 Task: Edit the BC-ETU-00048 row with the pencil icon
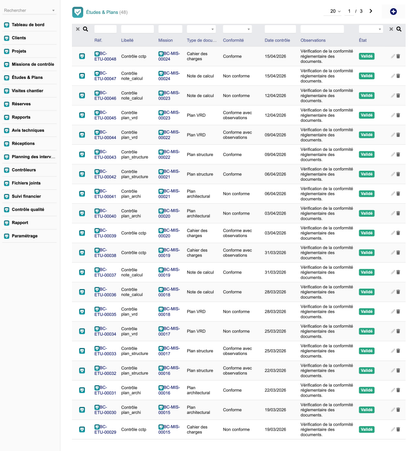tap(393, 56)
